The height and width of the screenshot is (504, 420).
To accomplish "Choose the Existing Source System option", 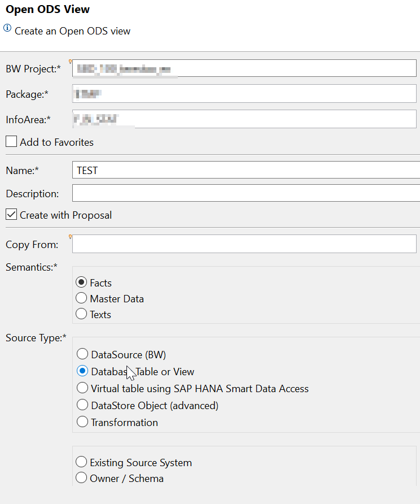I will click(81, 462).
